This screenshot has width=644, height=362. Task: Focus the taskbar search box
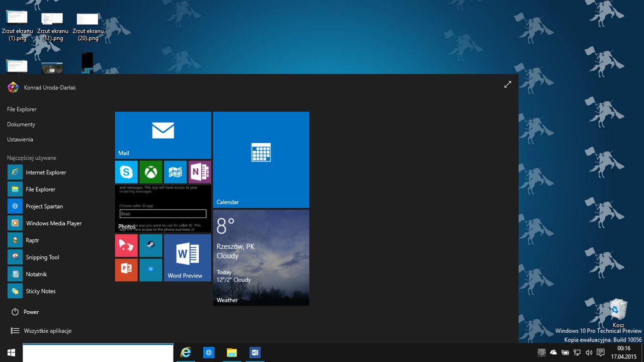pos(98,353)
